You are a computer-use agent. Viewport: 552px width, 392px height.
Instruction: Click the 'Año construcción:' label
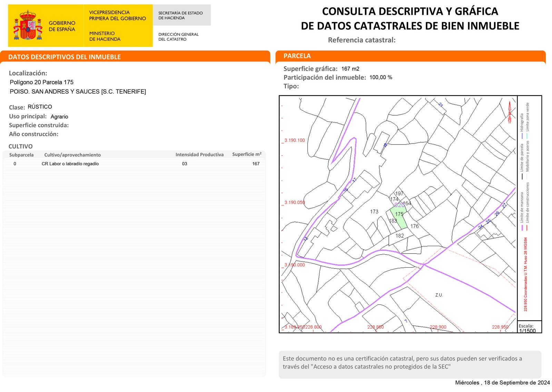(x=33, y=134)
